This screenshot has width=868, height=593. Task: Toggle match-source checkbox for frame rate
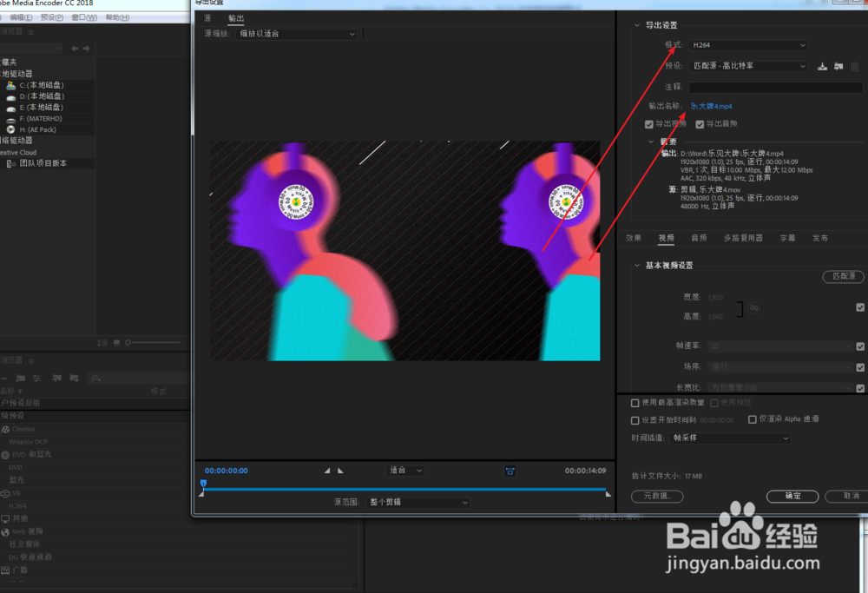860,346
